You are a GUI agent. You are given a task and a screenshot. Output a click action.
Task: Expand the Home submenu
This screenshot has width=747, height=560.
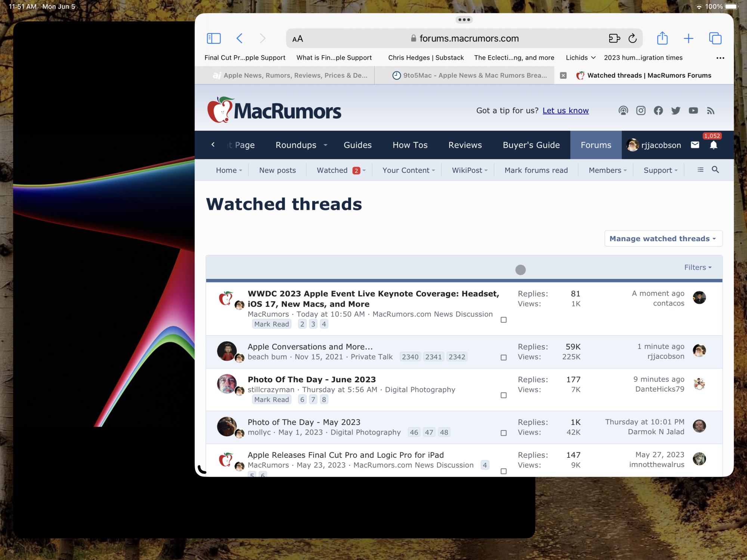pos(241,171)
